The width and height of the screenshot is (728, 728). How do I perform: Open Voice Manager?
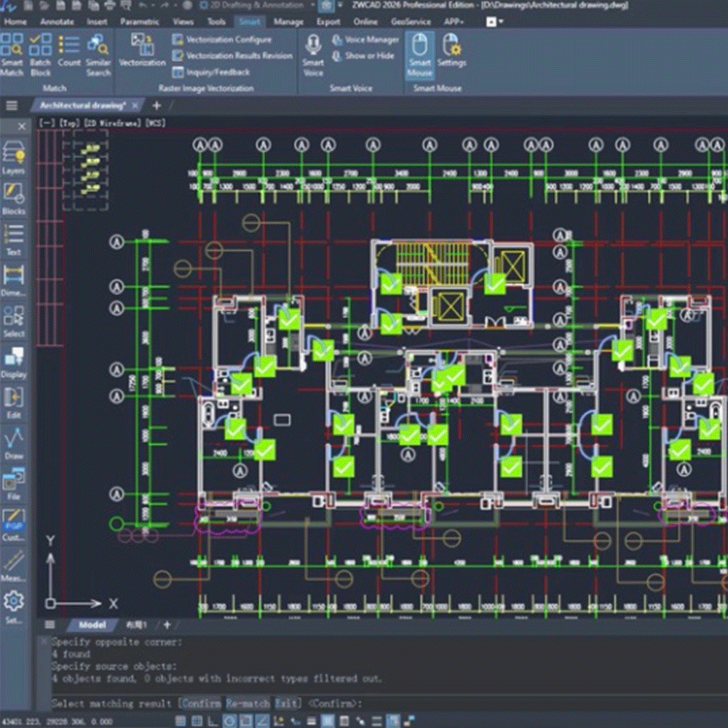(365, 40)
